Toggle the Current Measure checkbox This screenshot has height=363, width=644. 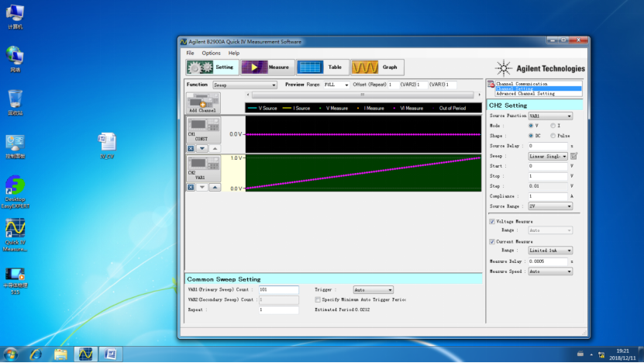coord(492,242)
